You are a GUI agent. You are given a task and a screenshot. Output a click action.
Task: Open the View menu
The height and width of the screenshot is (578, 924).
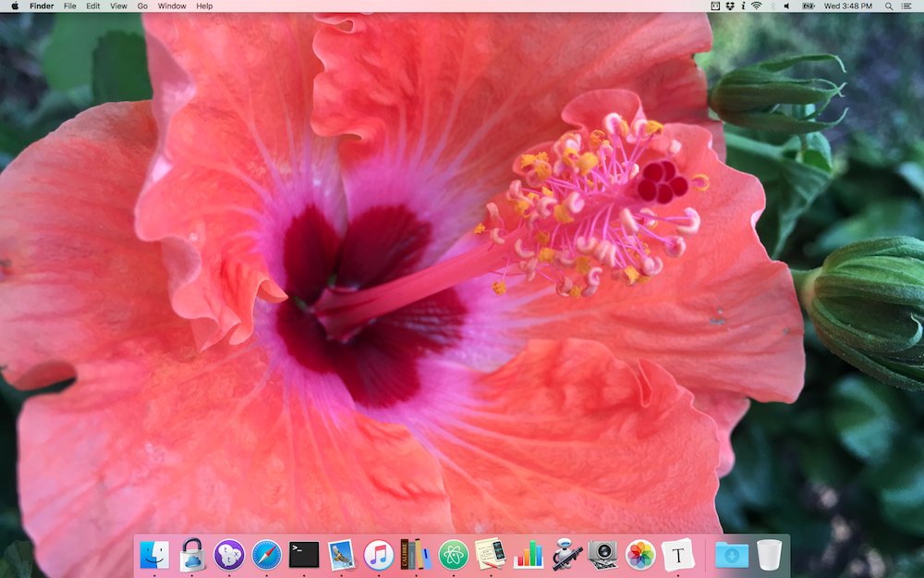point(118,6)
